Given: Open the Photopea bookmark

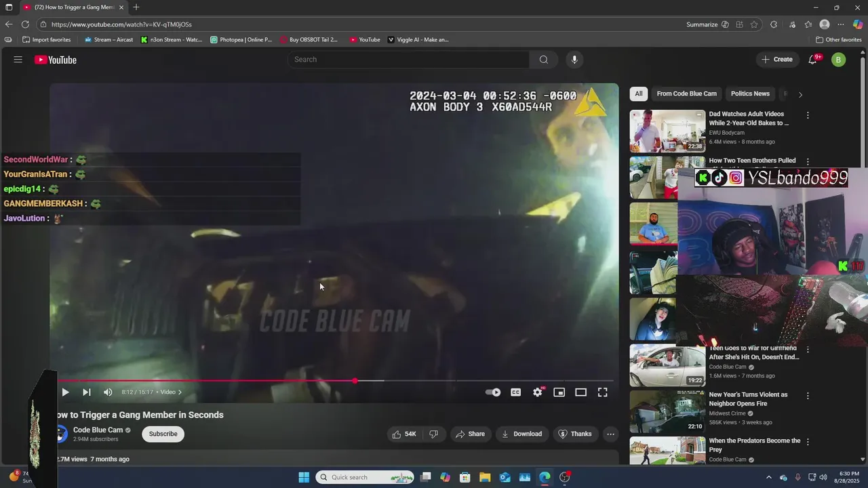Looking at the screenshot, I should 241,40.
